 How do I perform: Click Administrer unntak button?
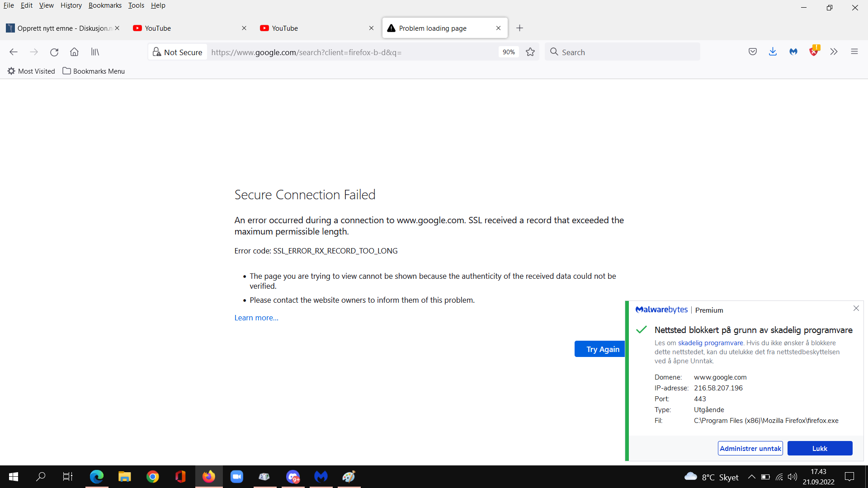pyautogui.click(x=750, y=448)
